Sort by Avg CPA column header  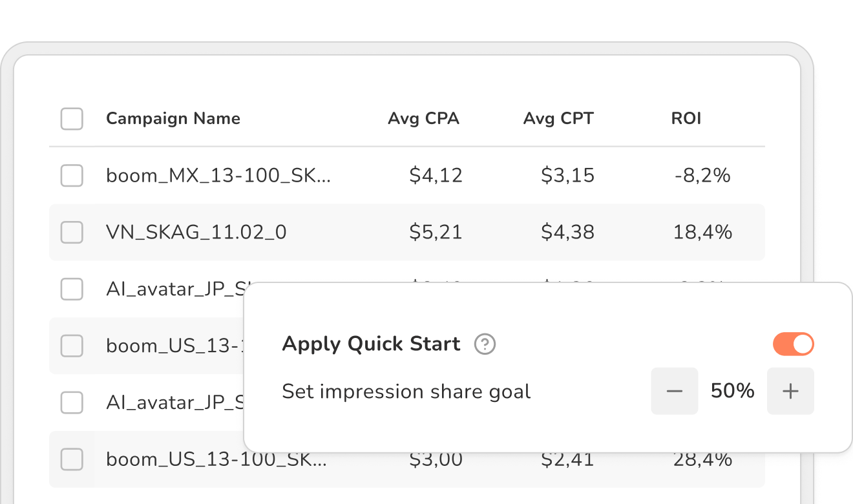click(x=423, y=119)
